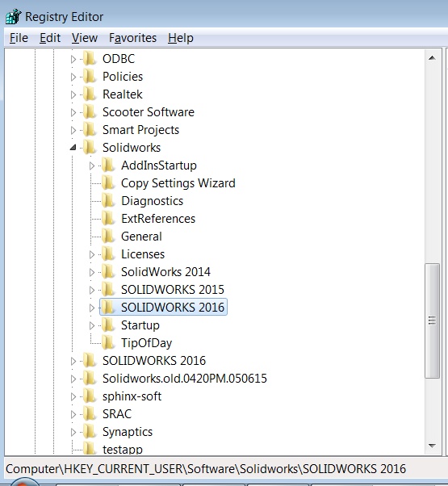Click the Policies folder icon
The image size is (448, 486).
pyautogui.click(x=90, y=76)
